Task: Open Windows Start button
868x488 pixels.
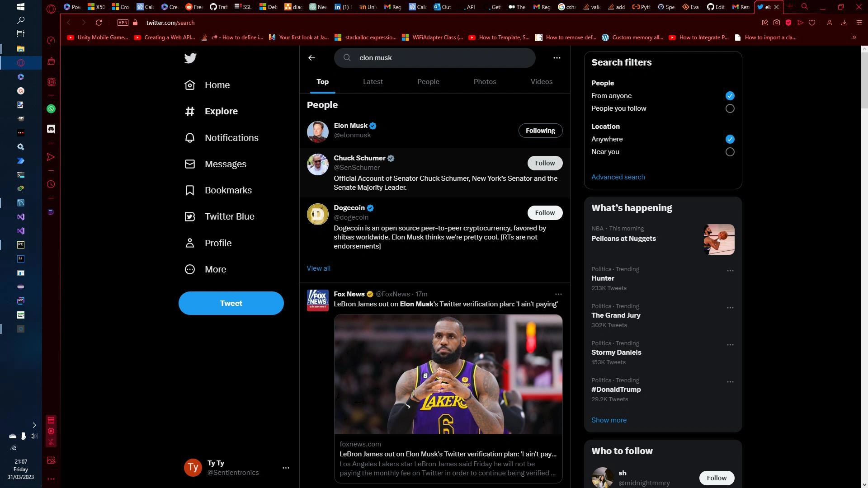Action: pyautogui.click(x=20, y=7)
